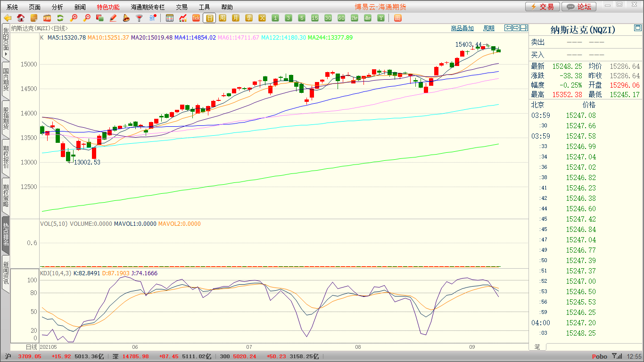Go to next contract with right arrow
Viewport: 644px width, 362px height.
[x=516, y=28]
